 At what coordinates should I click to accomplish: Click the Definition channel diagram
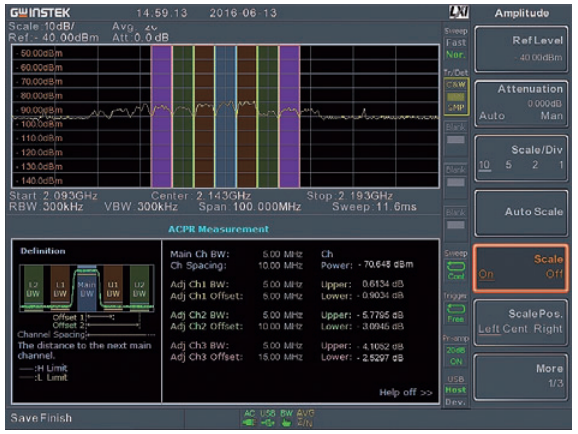tap(87, 288)
